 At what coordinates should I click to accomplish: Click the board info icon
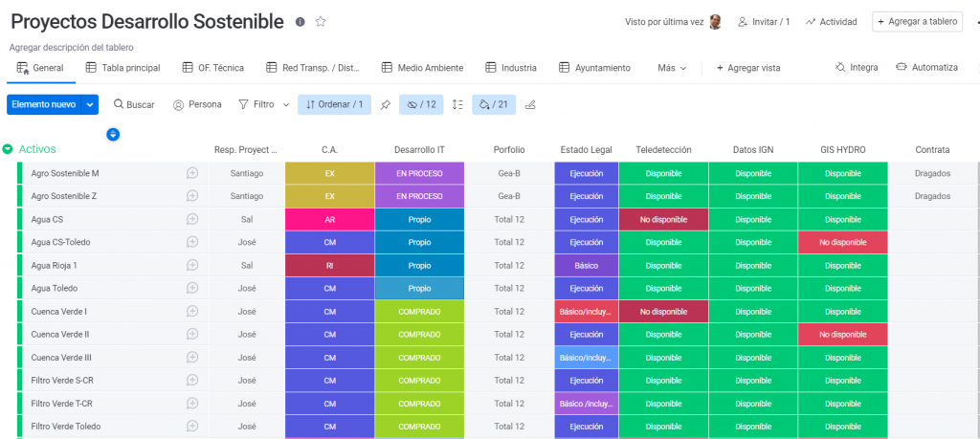click(301, 22)
